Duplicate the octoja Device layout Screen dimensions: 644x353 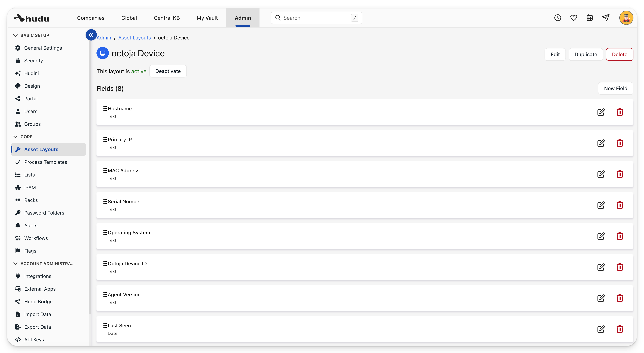pyautogui.click(x=586, y=54)
